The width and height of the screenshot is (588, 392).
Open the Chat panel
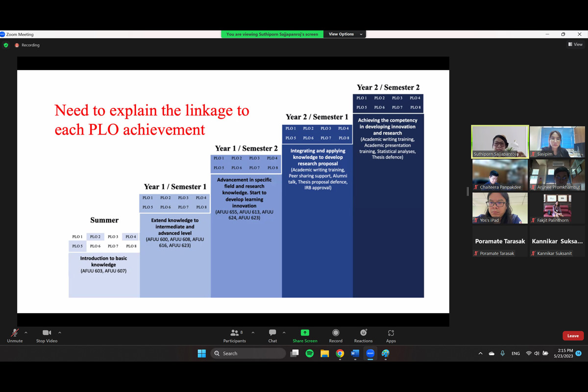point(272,335)
